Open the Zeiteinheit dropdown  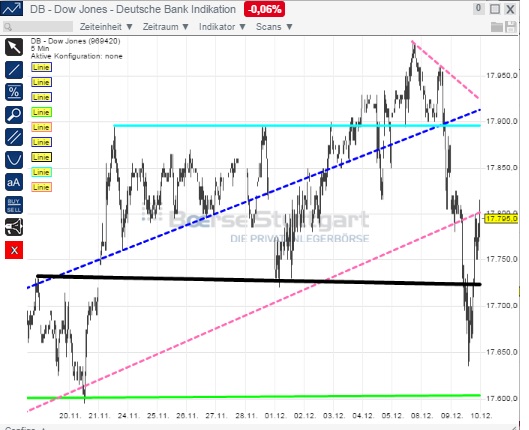(106, 27)
